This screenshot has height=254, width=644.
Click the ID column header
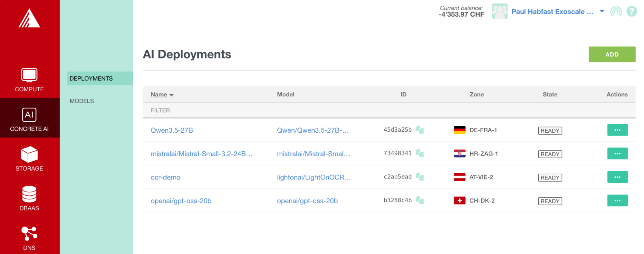[x=403, y=95]
